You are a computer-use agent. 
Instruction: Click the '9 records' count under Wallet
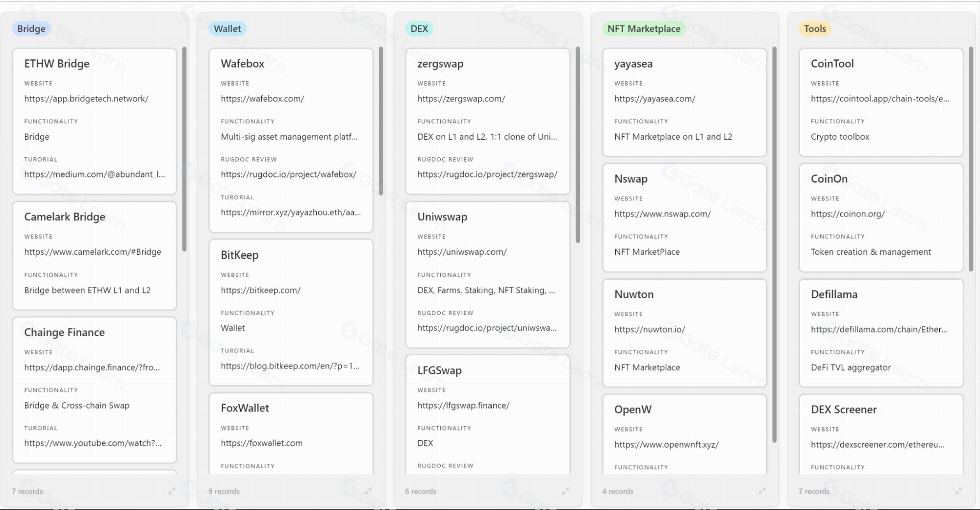click(224, 491)
